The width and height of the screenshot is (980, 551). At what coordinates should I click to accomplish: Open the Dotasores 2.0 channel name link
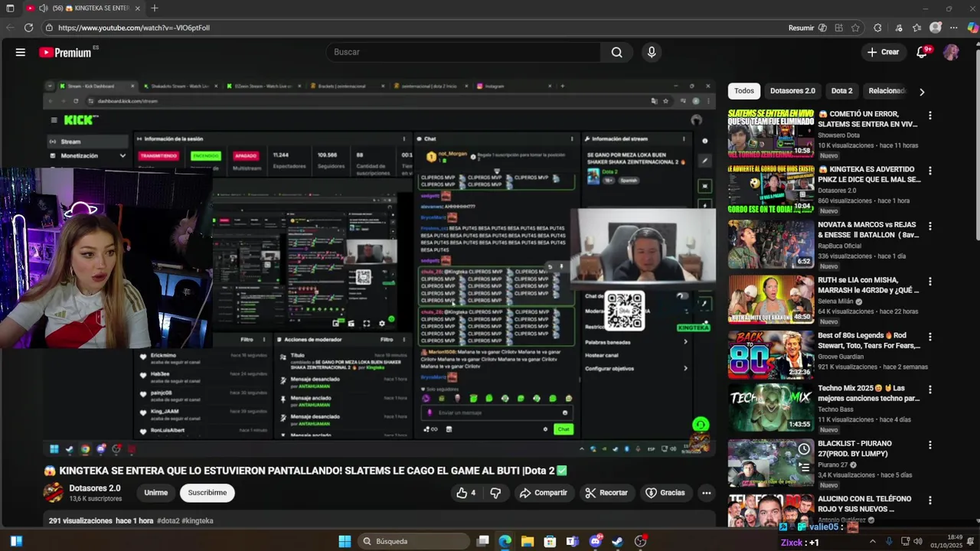click(x=95, y=488)
